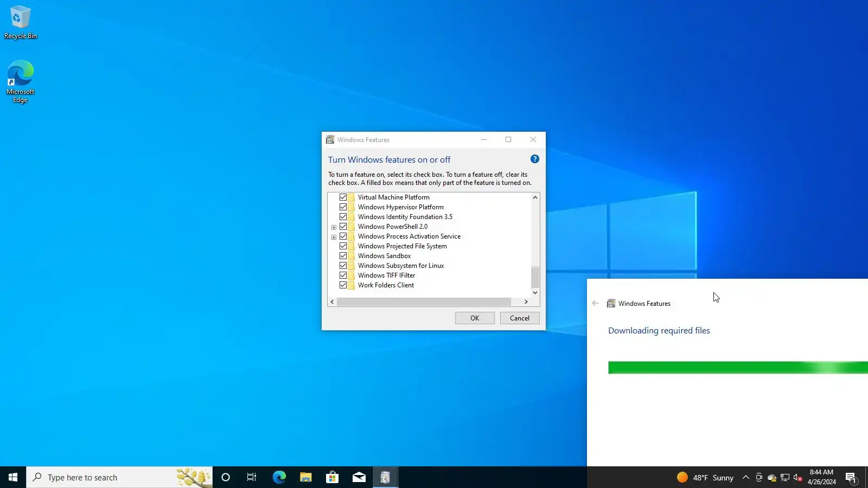Open File Explorer from the taskbar
Image resolution: width=868 pixels, height=488 pixels.
pos(305,477)
